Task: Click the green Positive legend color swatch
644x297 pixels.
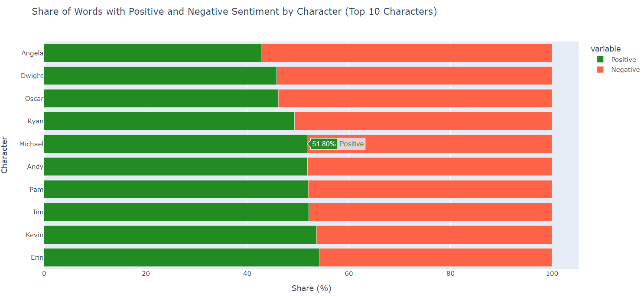Action: [x=600, y=60]
